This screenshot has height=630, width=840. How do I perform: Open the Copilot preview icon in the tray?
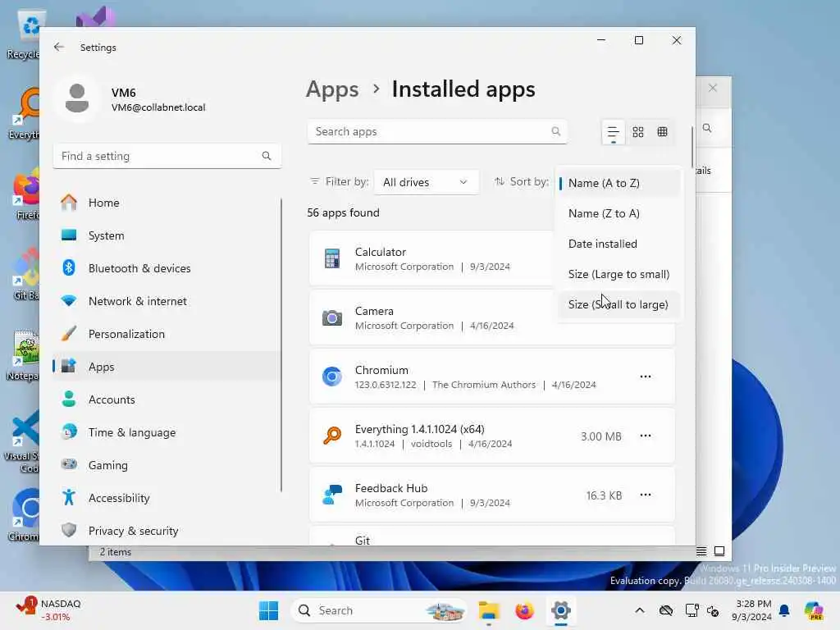(x=814, y=610)
